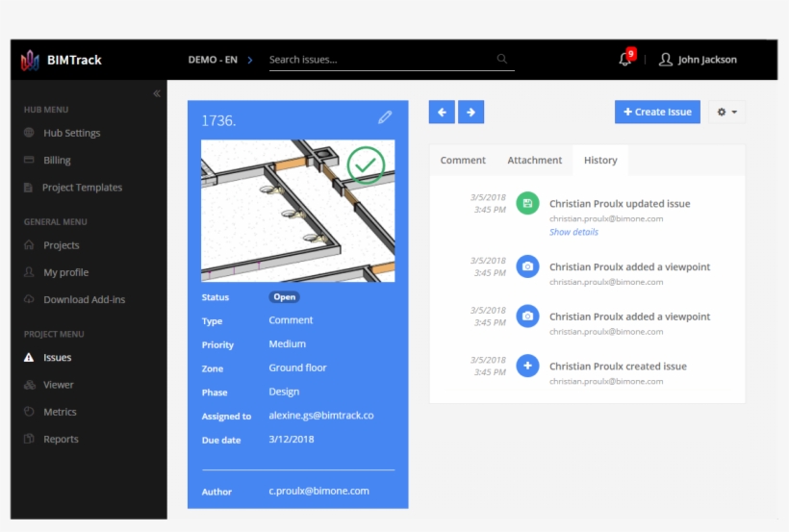Go to Billing menu item
This screenshot has height=532, width=789.
click(x=57, y=160)
